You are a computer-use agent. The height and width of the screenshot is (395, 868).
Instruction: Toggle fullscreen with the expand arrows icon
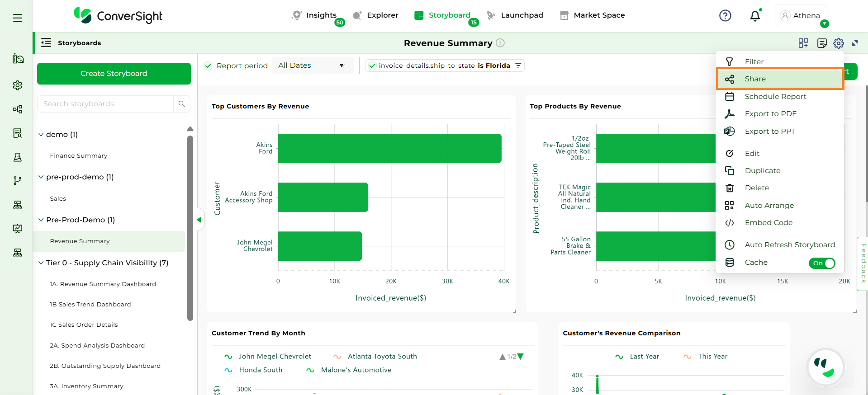tap(855, 43)
